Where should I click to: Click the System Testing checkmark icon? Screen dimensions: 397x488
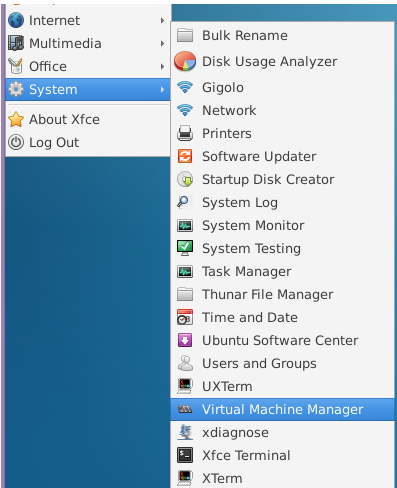pyautogui.click(x=185, y=248)
